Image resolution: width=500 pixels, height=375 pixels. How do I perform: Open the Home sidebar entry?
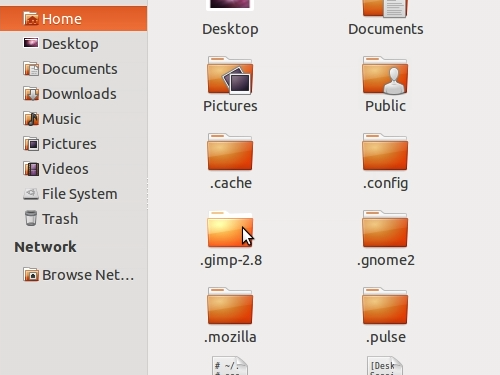click(73, 19)
